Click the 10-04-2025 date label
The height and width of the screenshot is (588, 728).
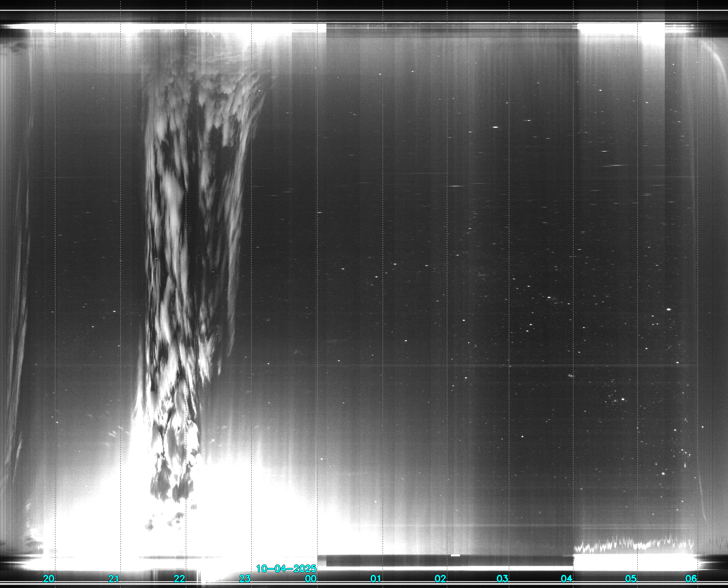(x=286, y=568)
